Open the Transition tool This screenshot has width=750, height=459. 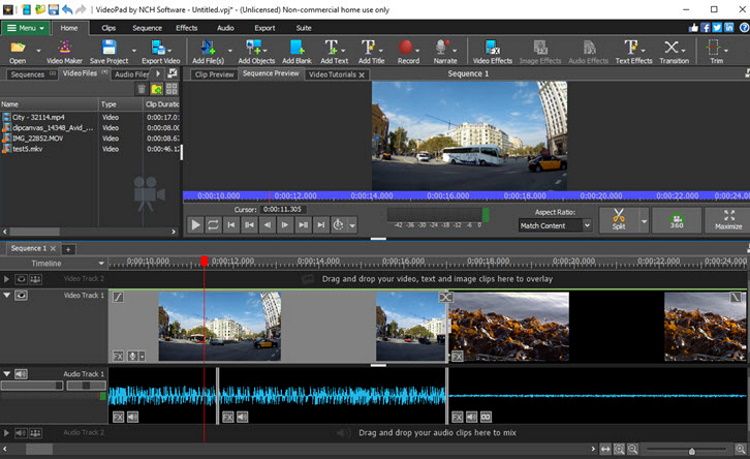pyautogui.click(x=673, y=52)
